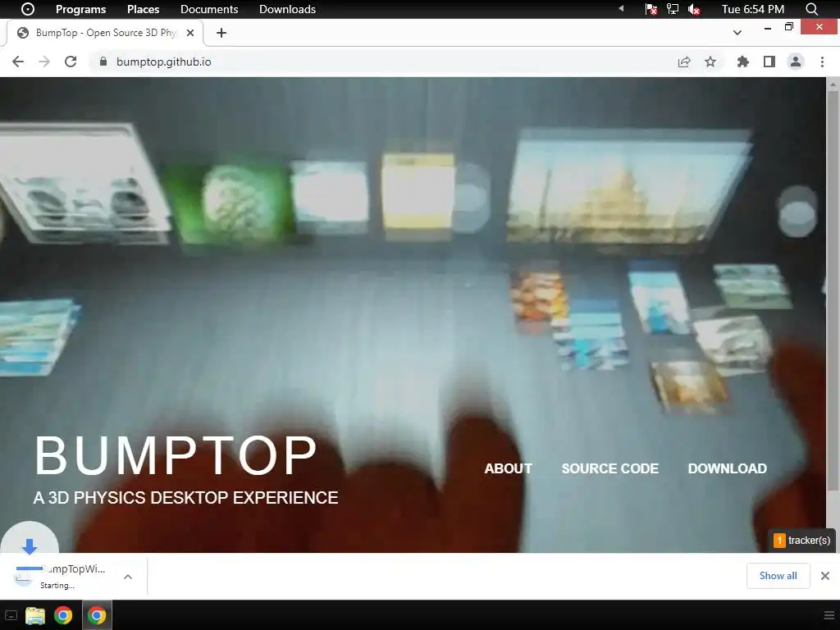The image size is (840, 630).
Task: Share this page icon
Action: [x=684, y=62]
